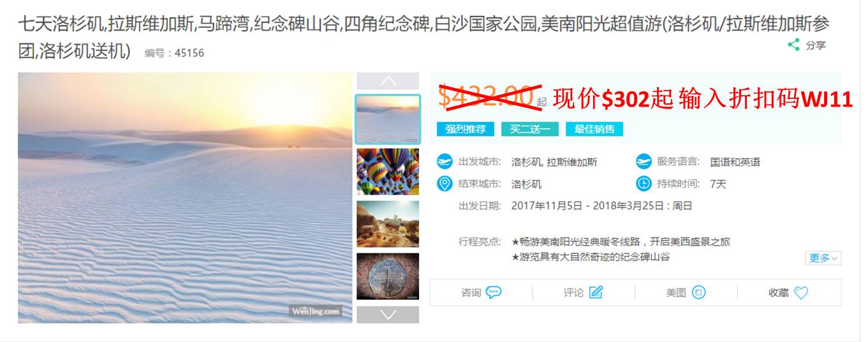Viewport: 868px width, 342px height.
Task: Show next thumbnails with down arrow
Action: [388, 315]
